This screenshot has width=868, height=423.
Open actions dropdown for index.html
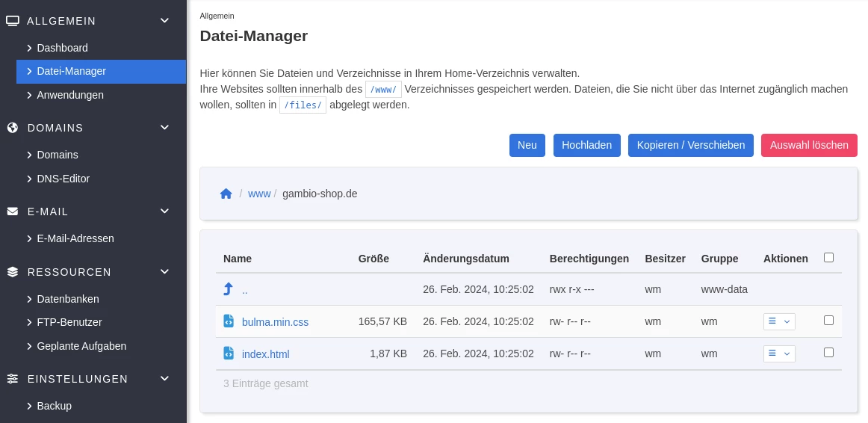(779, 353)
